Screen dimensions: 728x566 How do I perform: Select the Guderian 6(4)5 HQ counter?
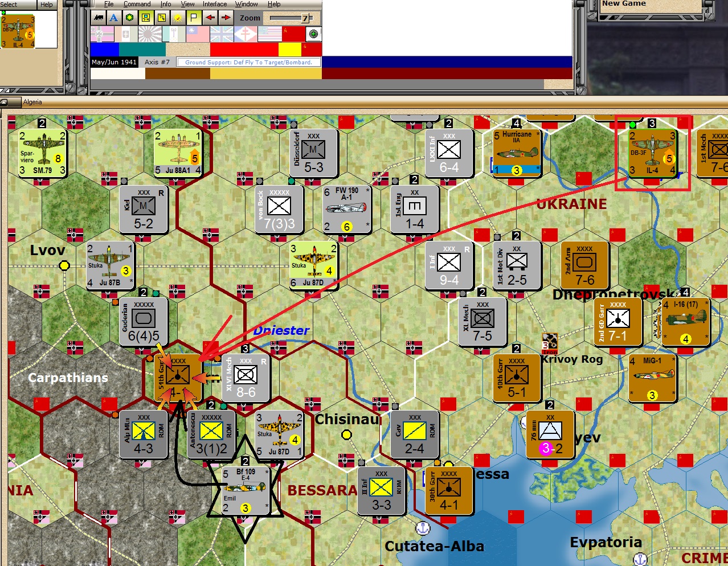[x=144, y=321]
